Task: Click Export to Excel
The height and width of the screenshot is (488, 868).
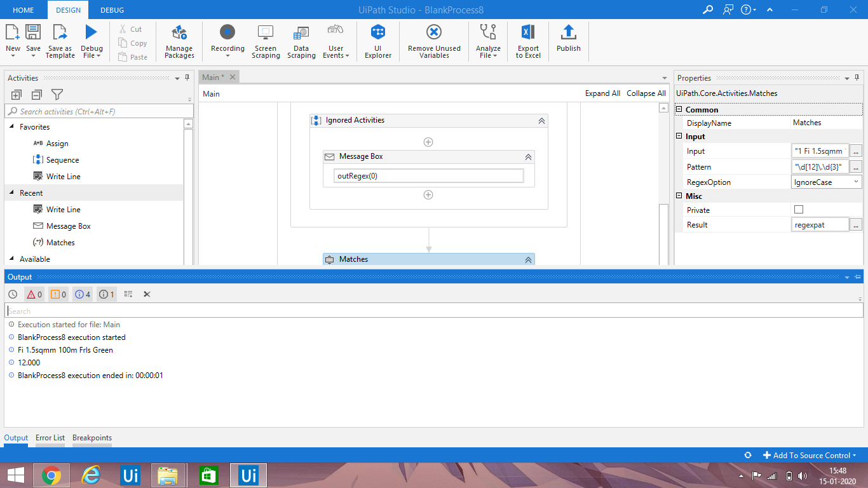Action: tap(528, 41)
